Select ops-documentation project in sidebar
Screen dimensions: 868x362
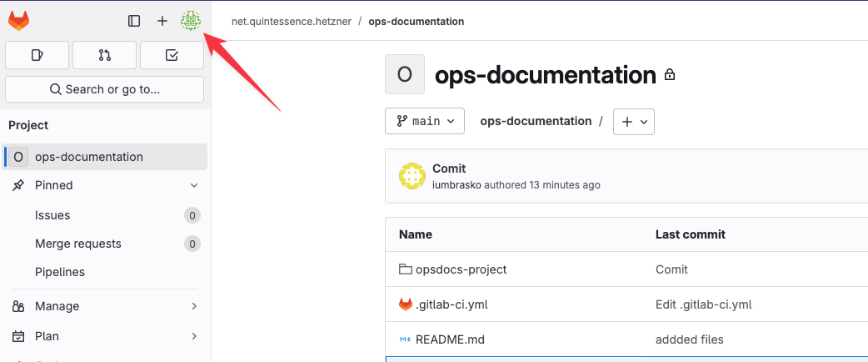click(x=89, y=157)
